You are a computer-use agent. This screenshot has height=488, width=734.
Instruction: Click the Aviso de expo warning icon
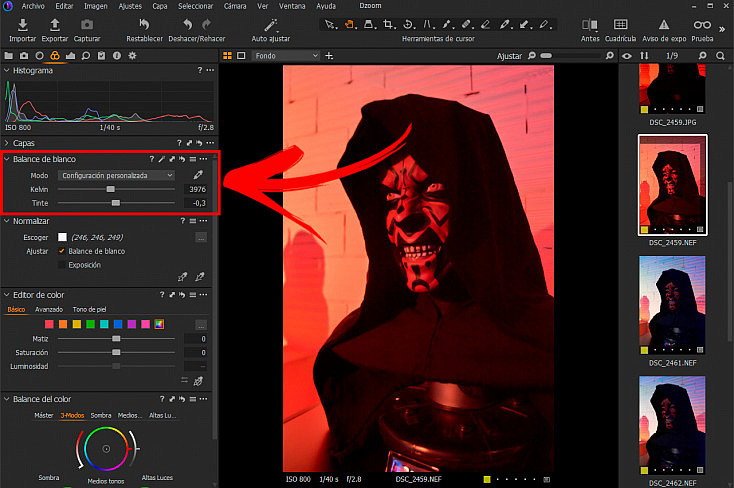[664, 24]
